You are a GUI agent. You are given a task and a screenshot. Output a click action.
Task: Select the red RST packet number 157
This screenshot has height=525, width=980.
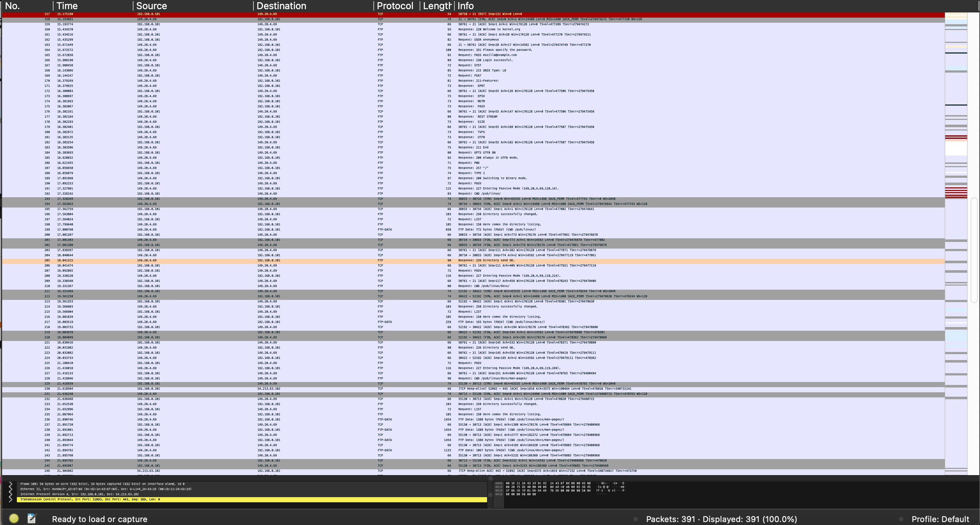[x=266, y=14]
